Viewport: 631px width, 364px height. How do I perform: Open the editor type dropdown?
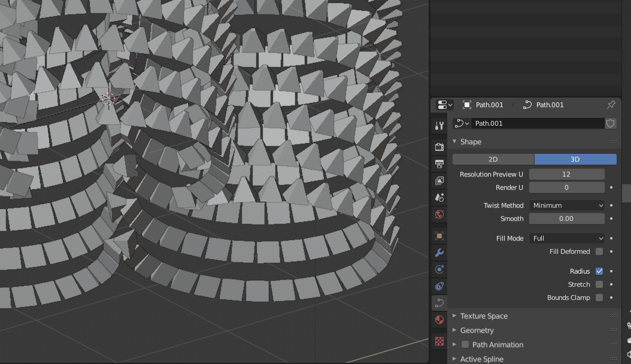point(445,105)
